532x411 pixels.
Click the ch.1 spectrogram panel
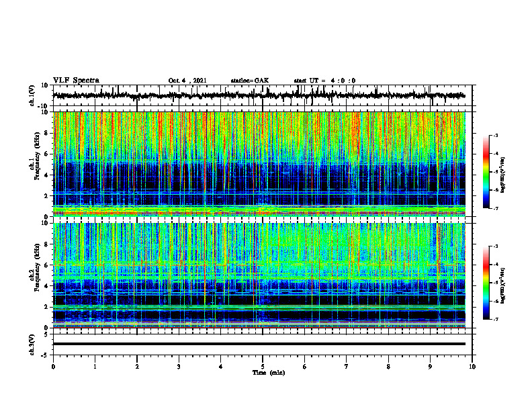[x=259, y=164]
